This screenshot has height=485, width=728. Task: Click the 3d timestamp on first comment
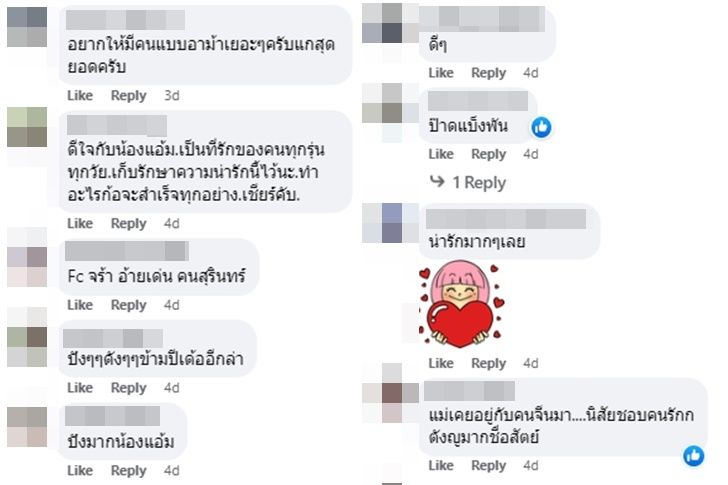click(172, 96)
